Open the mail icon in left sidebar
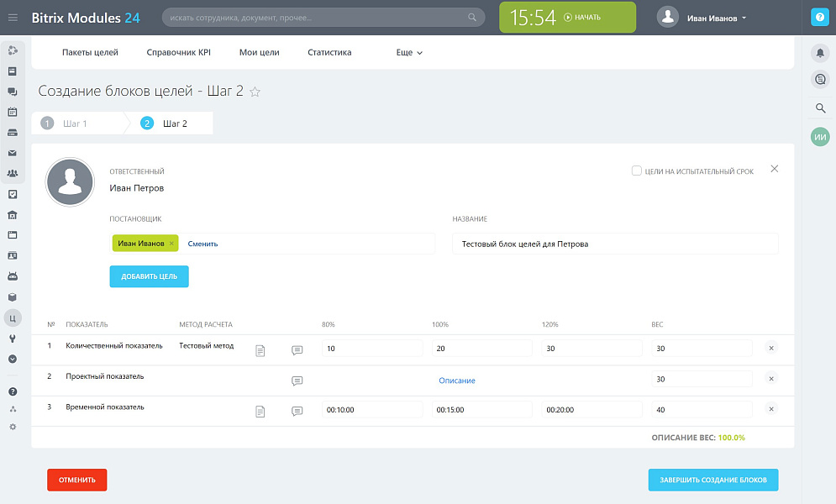 13,153
